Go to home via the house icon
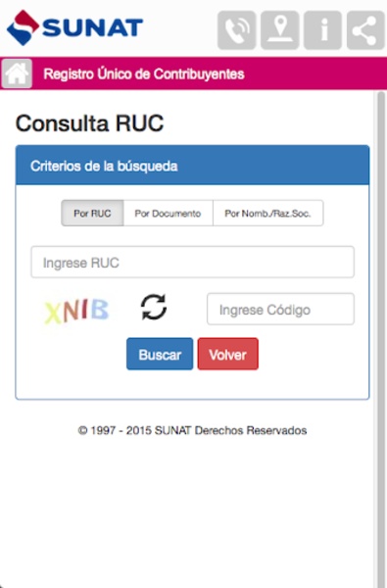Screen dimensions: 387x588 [x=17, y=73]
